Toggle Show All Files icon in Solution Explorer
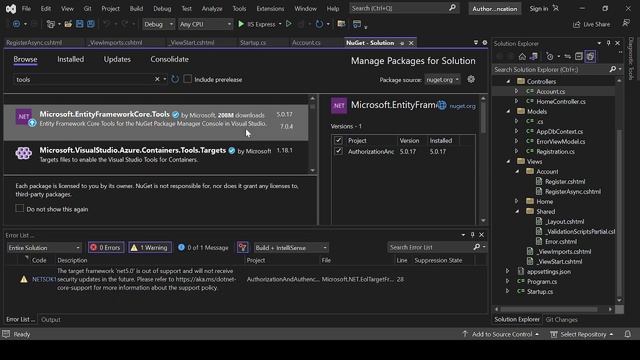Screen dimensions: 640x360 point(590,56)
